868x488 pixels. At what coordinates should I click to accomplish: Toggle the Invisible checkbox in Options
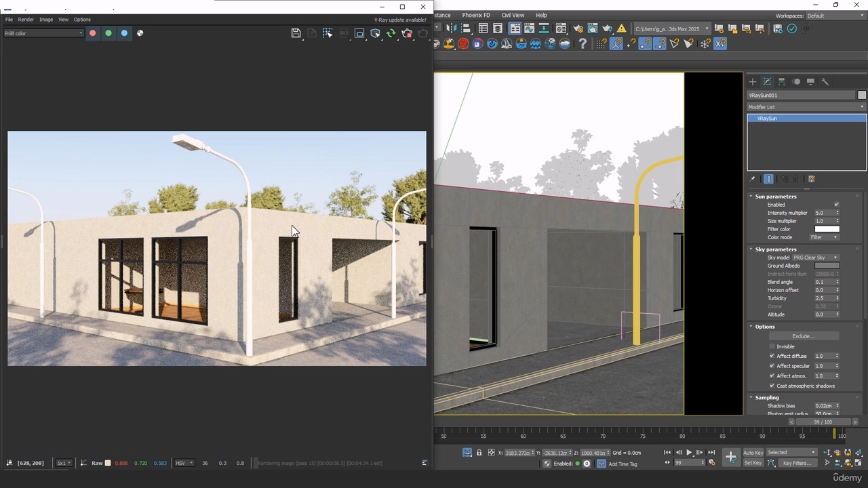click(772, 346)
